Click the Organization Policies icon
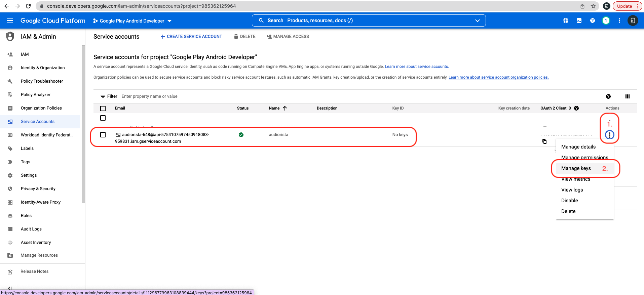Screen dimensions: 644x295 coord(10,108)
